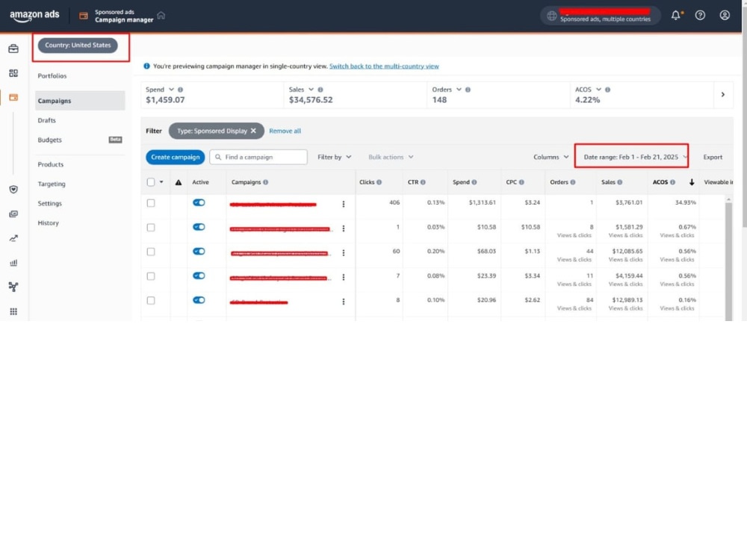The width and height of the screenshot is (747, 560).
Task: Show next summary metrics with right chevron
Action: tap(722, 94)
